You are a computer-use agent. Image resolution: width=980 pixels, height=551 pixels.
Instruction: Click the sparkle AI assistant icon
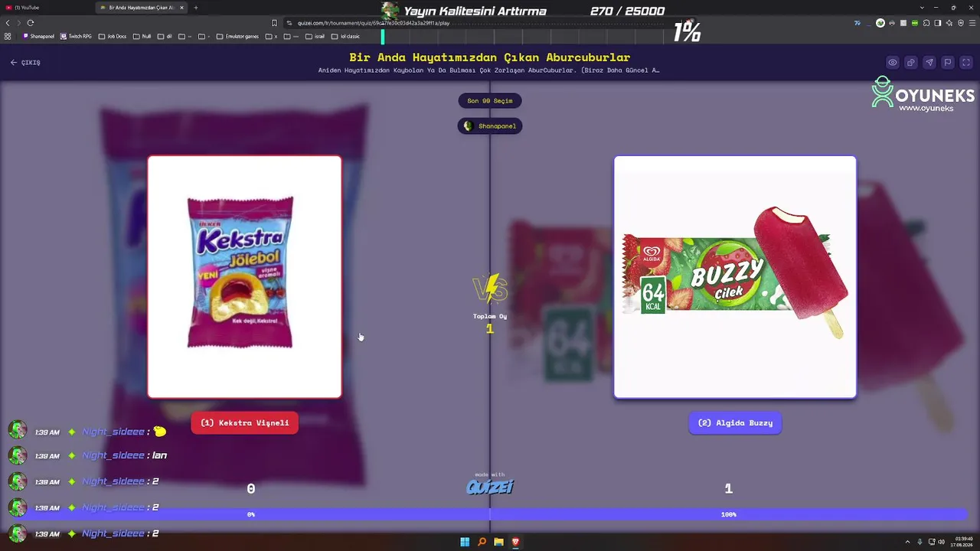click(x=949, y=23)
